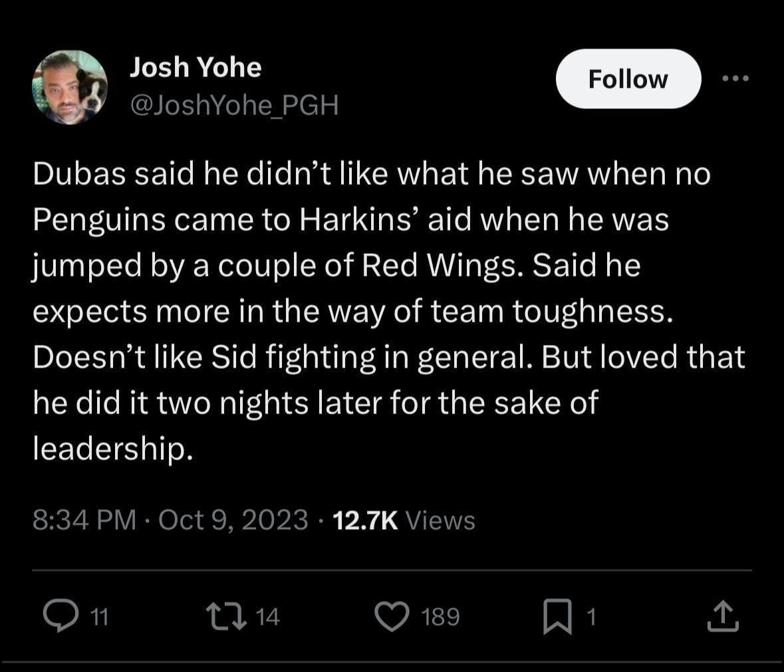This screenshot has width=784, height=672.
Task: Open the three-dot more options menu
Action: [x=736, y=79]
